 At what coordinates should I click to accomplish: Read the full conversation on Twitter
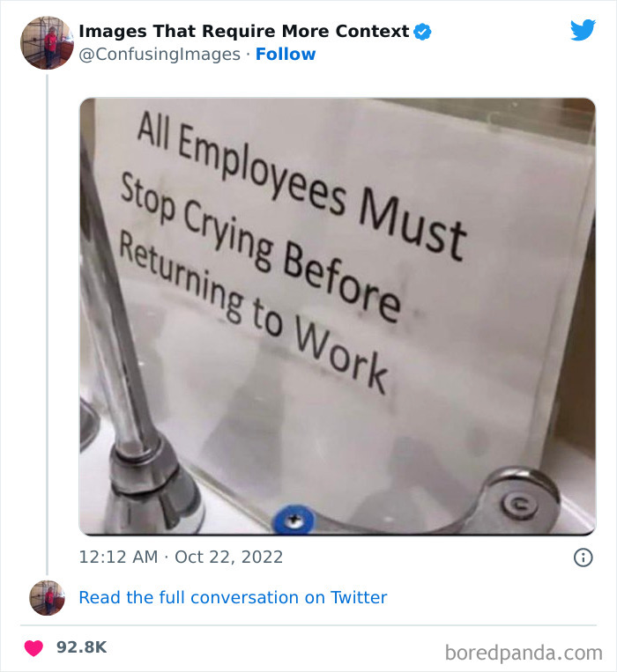233,597
